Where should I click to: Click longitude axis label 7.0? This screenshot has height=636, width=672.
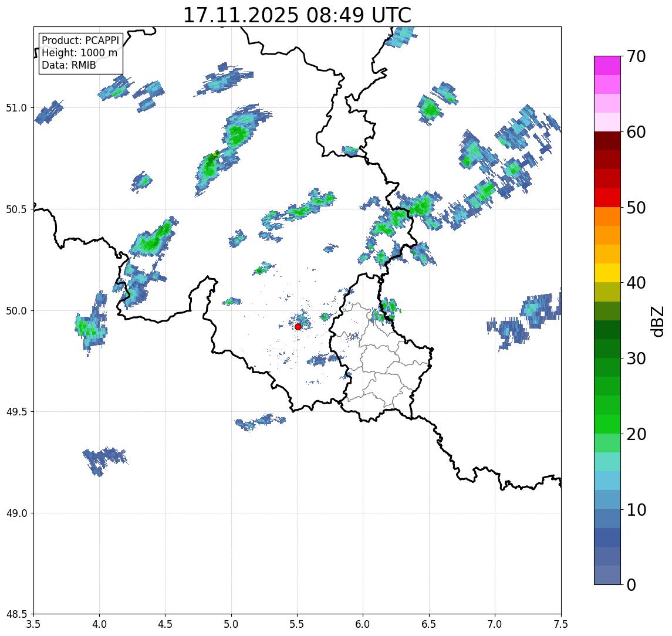click(495, 624)
